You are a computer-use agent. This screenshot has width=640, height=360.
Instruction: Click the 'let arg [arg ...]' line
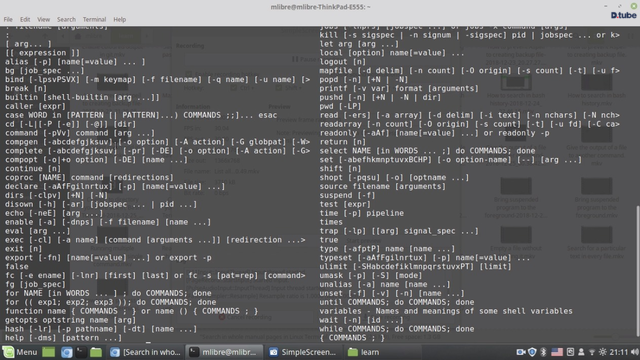(359, 44)
